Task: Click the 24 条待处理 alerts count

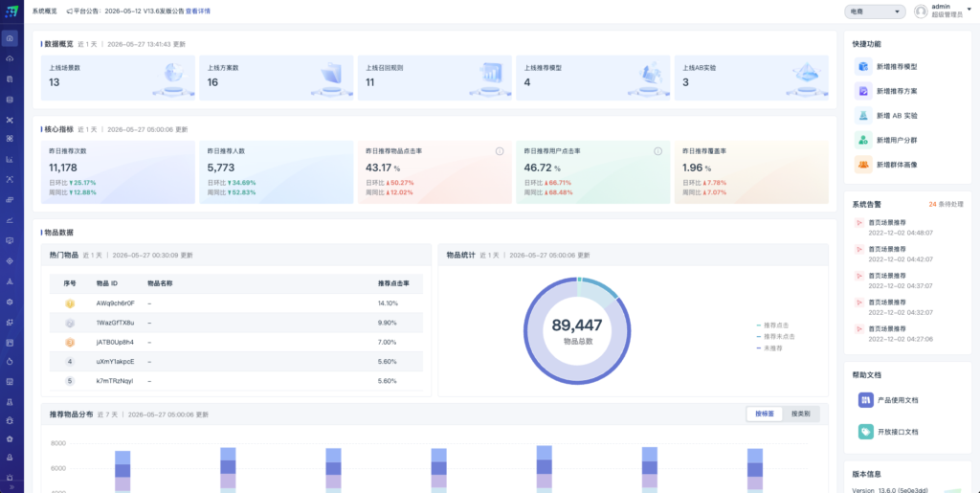Action: point(946,204)
